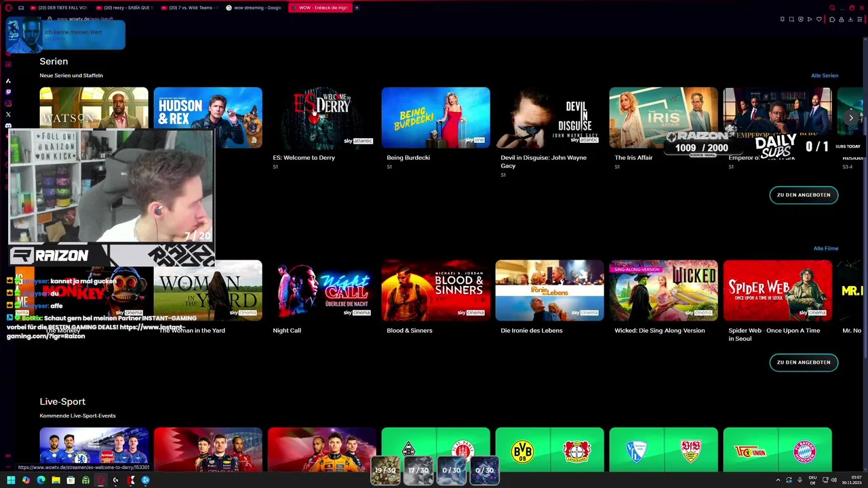
Task: Click 'The Iris Affair' title text
Action: pos(633,157)
